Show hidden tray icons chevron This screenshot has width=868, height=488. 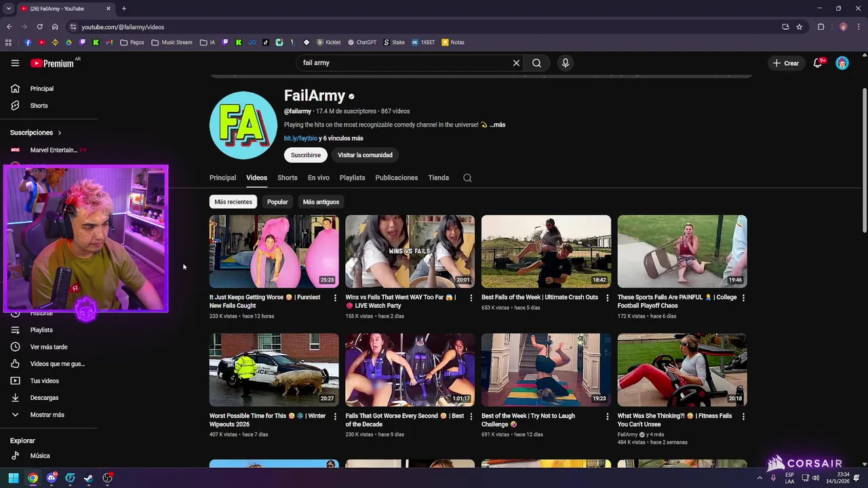point(759,478)
